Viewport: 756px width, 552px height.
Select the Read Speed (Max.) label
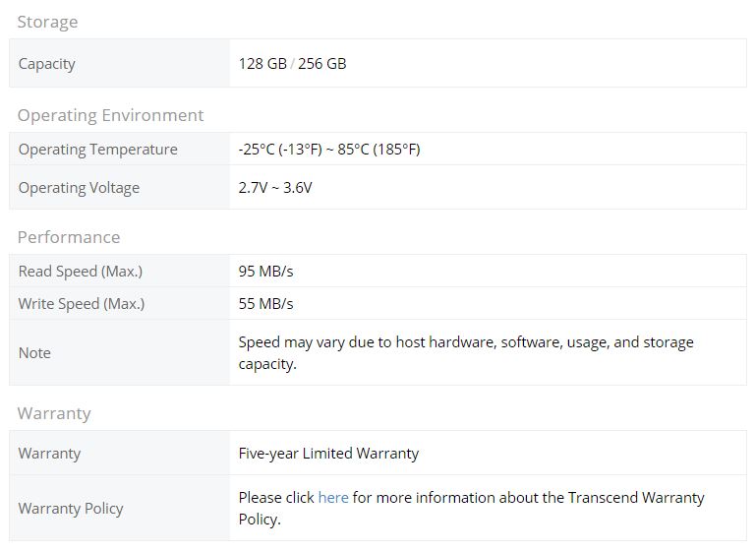80,272
